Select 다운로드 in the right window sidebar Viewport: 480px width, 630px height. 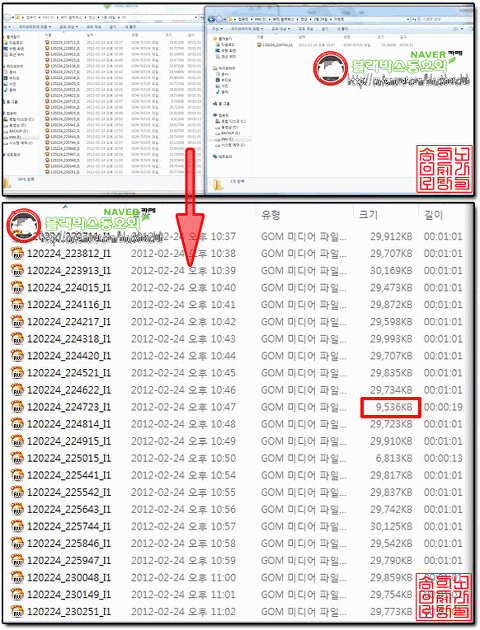(x=225, y=45)
